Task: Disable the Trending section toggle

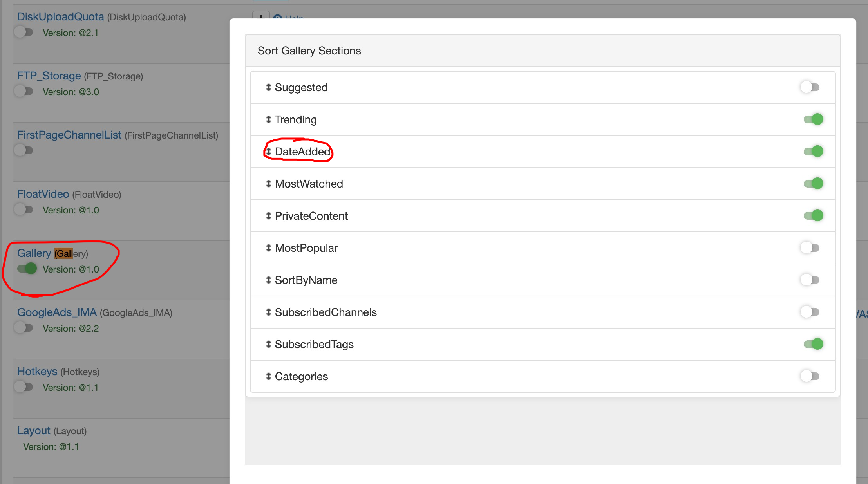Action: [x=813, y=119]
